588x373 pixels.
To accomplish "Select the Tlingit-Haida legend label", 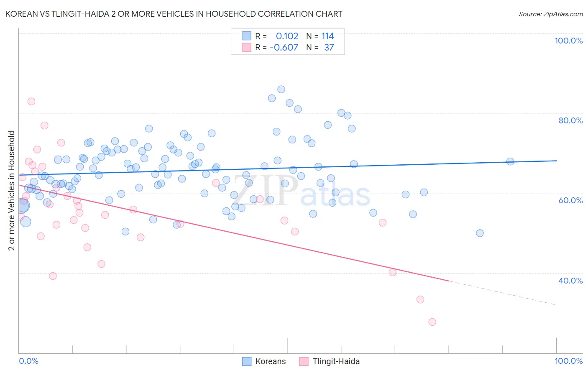I will (x=336, y=361).
